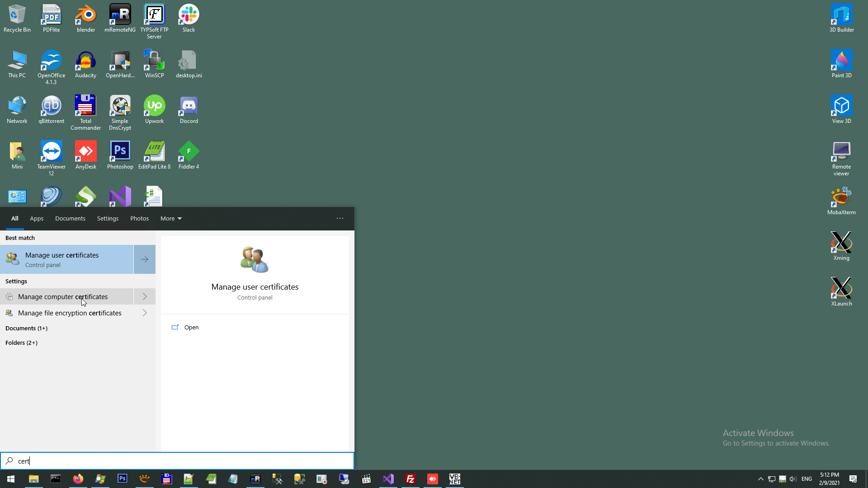Switch to the Apps search tab
868x488 pixels.
(x=37, y=219)
